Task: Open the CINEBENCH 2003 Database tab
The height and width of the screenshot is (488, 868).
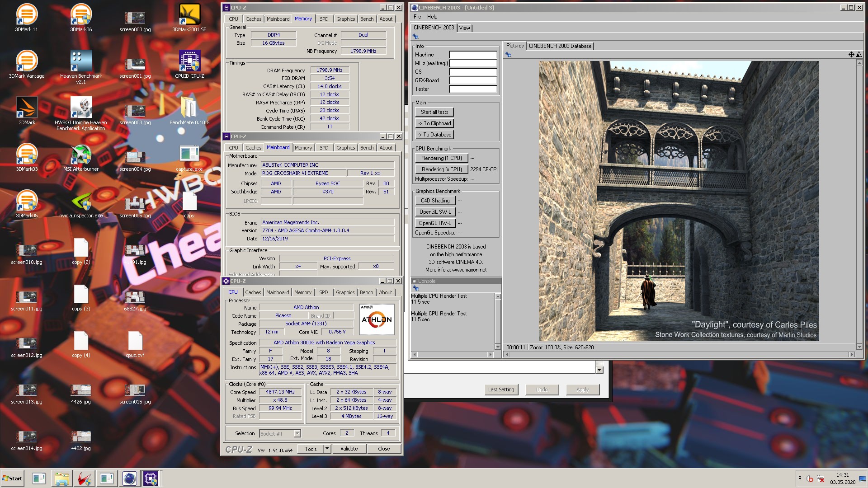Action: pyautogui.click(x=560, y=46)
